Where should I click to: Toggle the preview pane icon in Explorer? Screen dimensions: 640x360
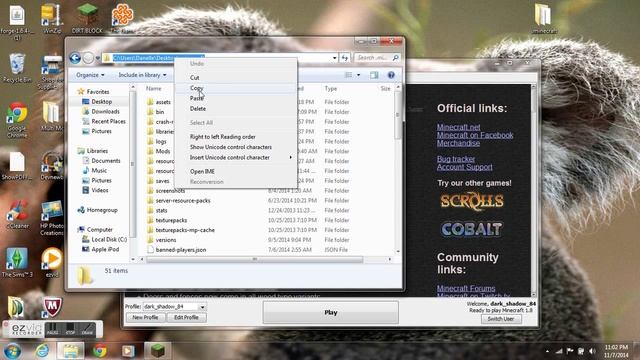pyautogui.click(x=374, y=75)
